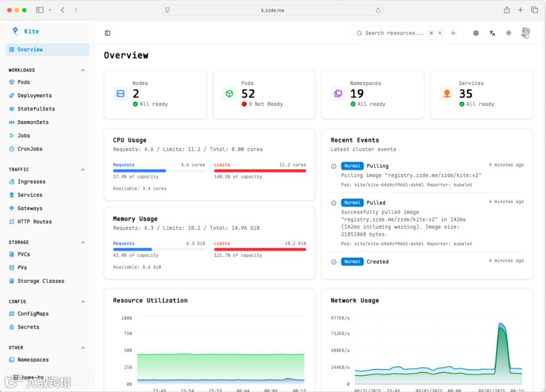546x392 pixels.
Task: Click the Safari share button
Action: (507, 10)
